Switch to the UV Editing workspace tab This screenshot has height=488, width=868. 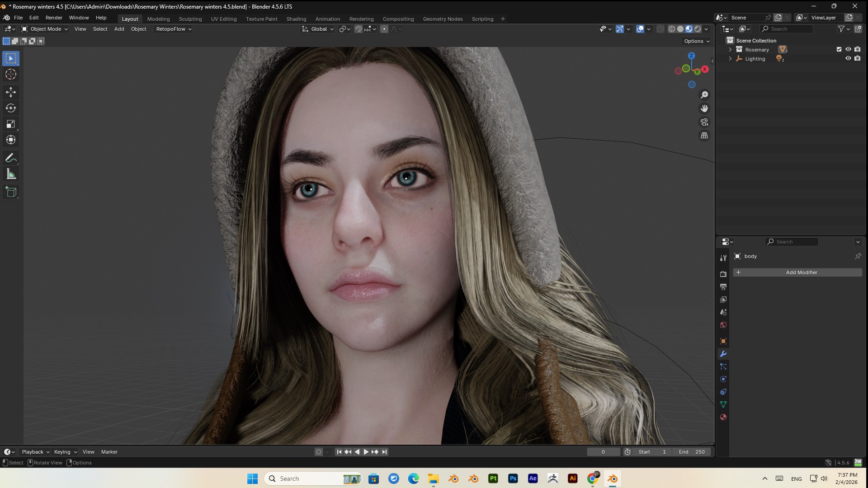point(224,19)
